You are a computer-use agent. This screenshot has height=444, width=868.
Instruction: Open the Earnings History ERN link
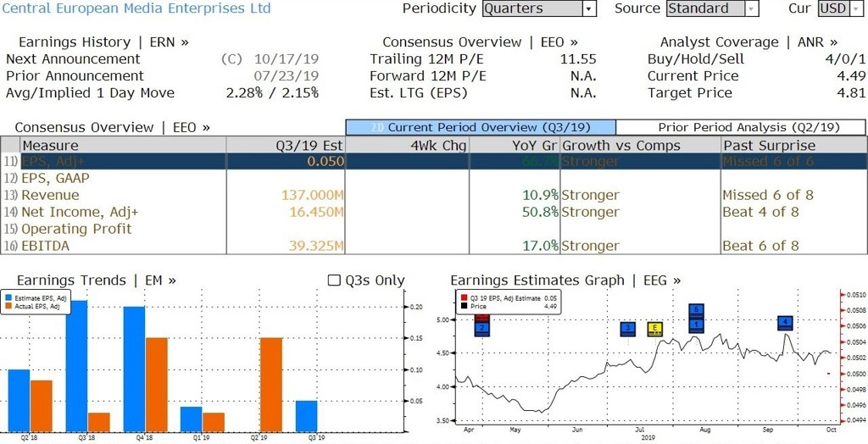coord(103,42)
